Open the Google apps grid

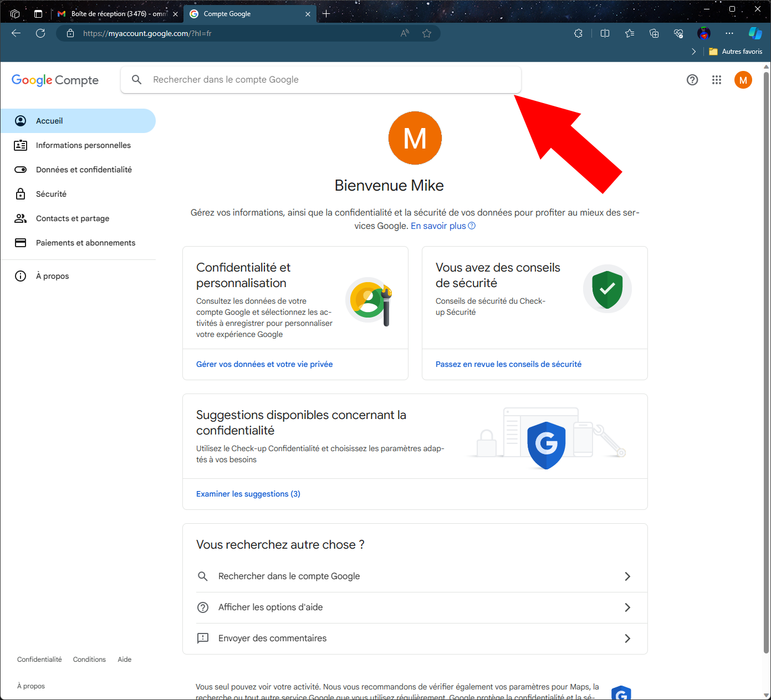pos(717,80)
